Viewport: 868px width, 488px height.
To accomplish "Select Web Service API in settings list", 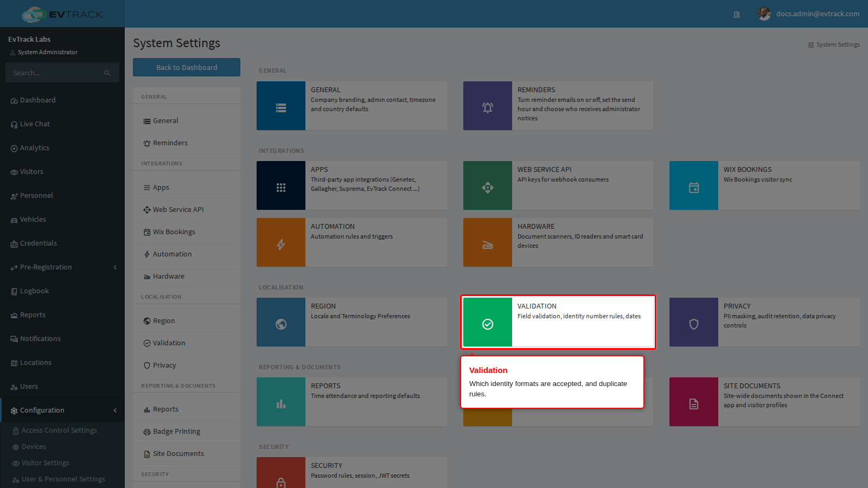I will click(187, 210).
